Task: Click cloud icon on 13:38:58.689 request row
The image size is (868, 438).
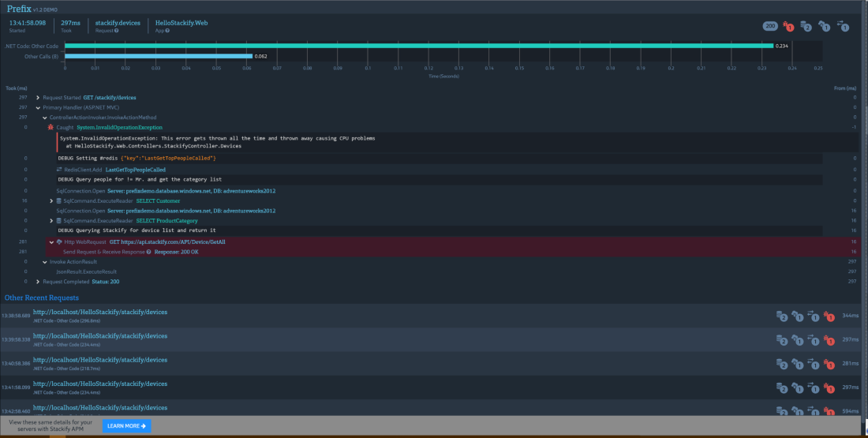Action: tap(798, 316)
